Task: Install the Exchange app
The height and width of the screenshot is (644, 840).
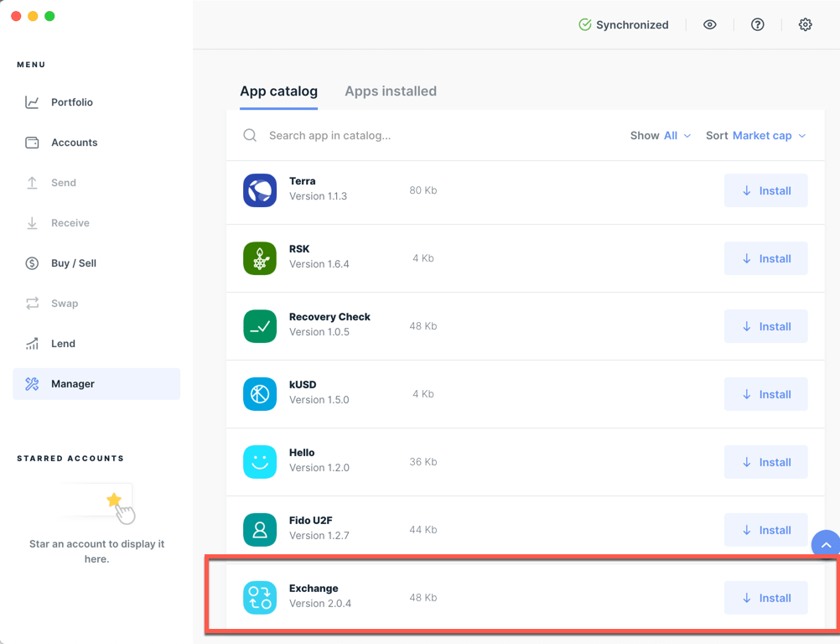Action: 766,598
